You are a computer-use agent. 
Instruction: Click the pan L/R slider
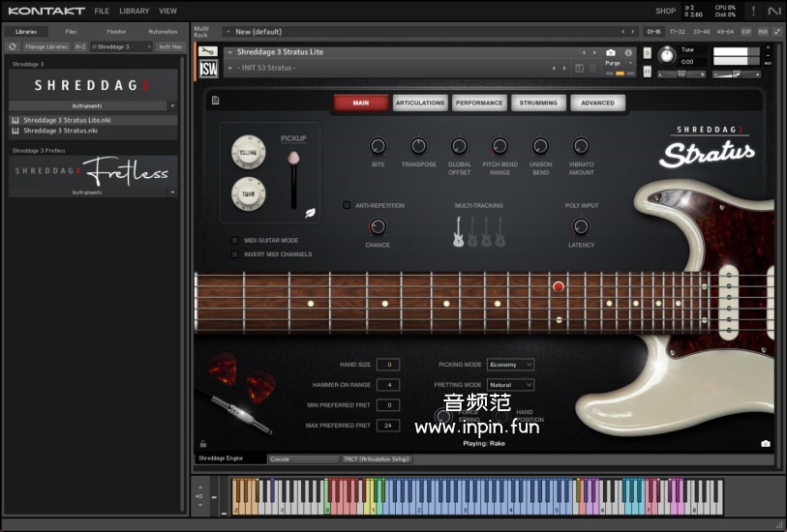(681, 74)
